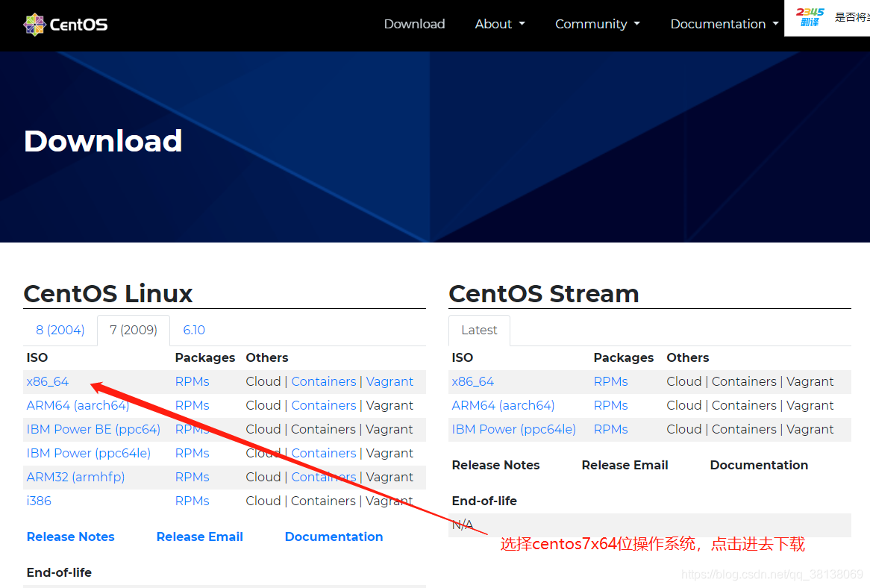Expand the Community dropdown menu

click(x=598, y=24)
